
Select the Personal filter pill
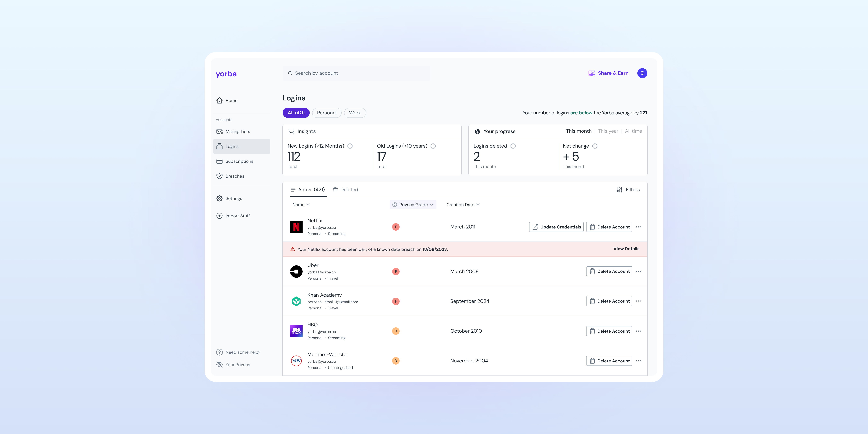pyautogui.click(x=327, y=113)
